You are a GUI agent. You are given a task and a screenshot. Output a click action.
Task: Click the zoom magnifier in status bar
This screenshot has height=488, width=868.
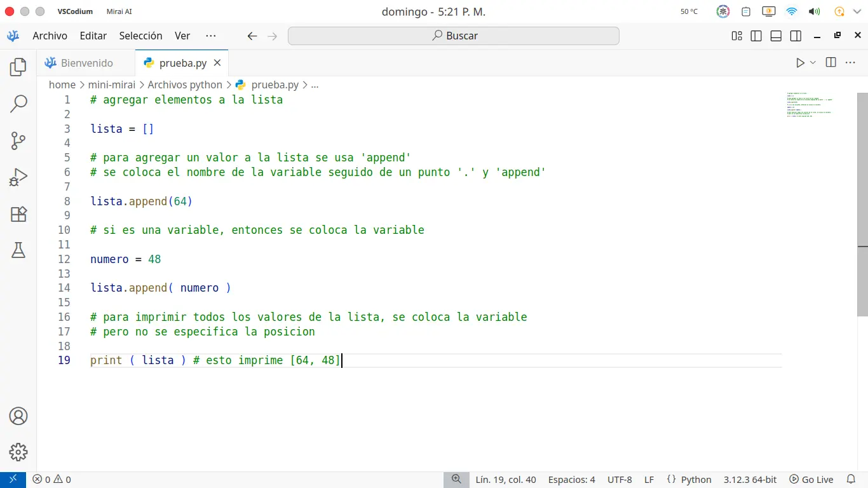[456, 480]
